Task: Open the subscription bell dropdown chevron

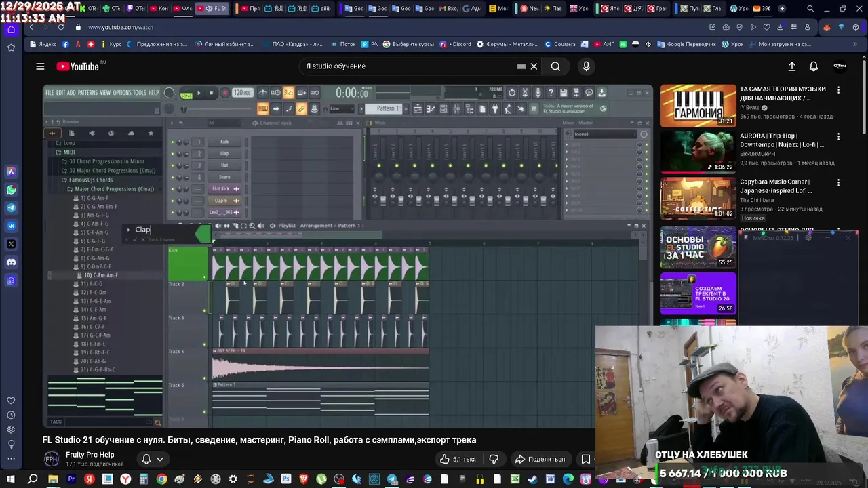Action: (x=160, y=459)
